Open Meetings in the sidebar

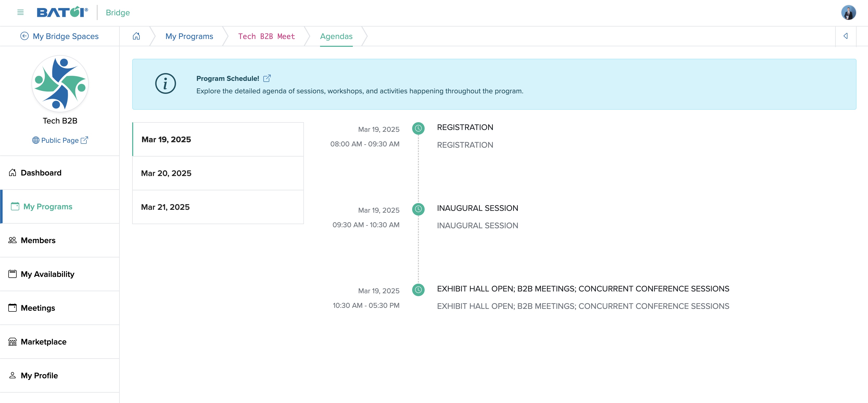(x=60, y=308)
